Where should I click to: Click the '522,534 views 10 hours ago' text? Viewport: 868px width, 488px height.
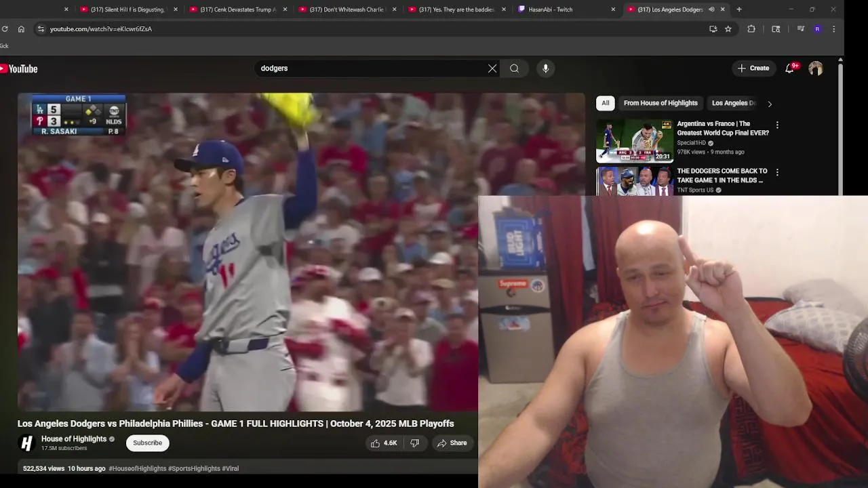64,468
